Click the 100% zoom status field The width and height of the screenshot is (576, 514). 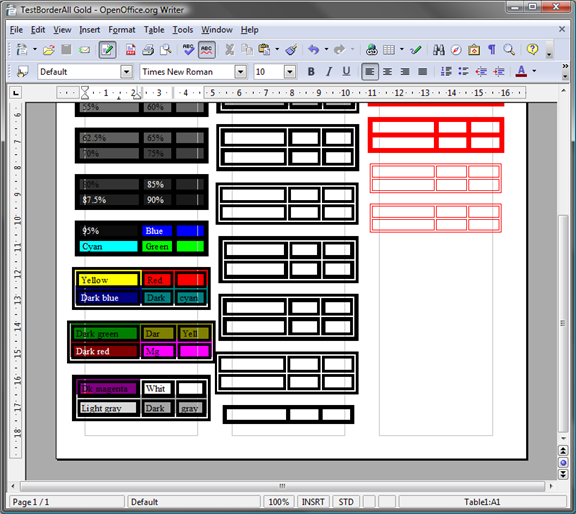click(278, 502)
